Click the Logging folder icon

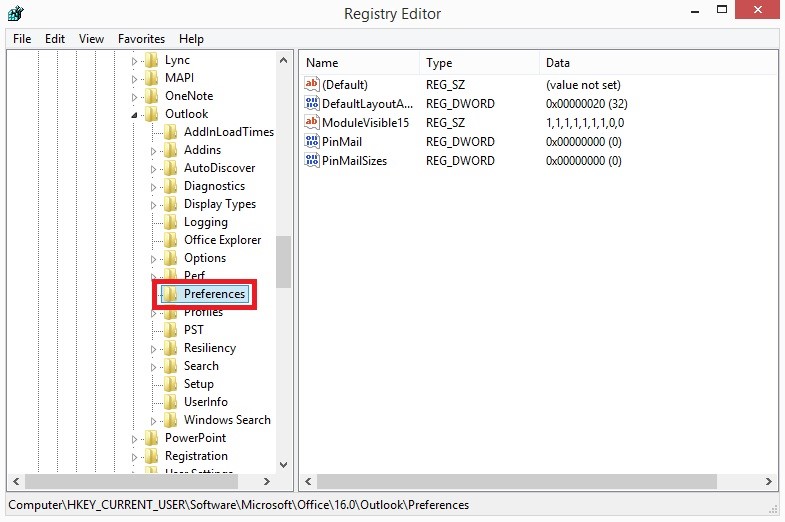point(171,223)
